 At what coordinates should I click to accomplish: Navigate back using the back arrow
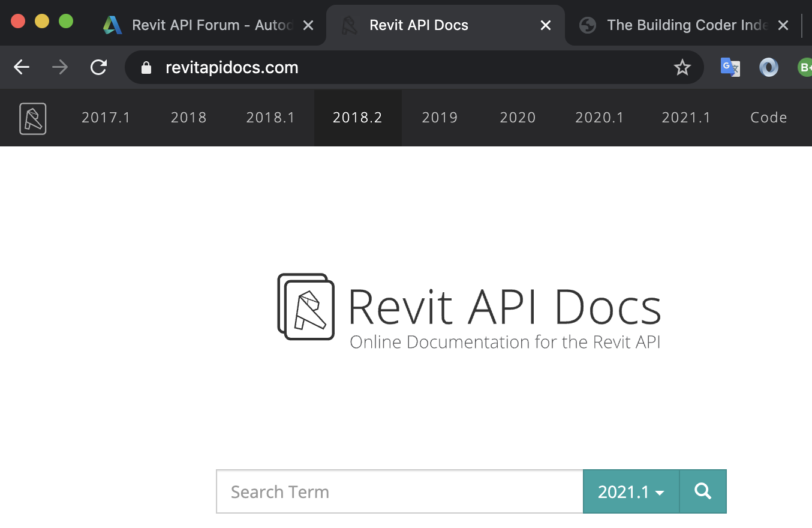click(x=22, y=67)
